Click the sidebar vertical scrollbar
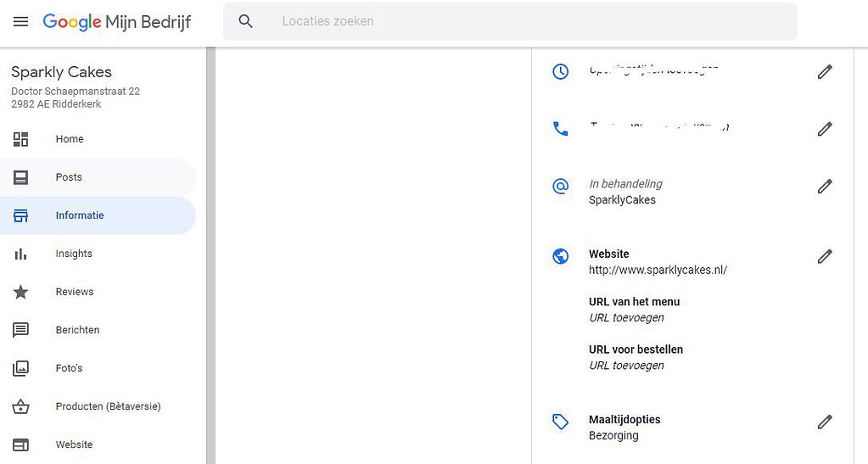Image resolution: width=868 pixels, height=464 pixels. (210, 255)
